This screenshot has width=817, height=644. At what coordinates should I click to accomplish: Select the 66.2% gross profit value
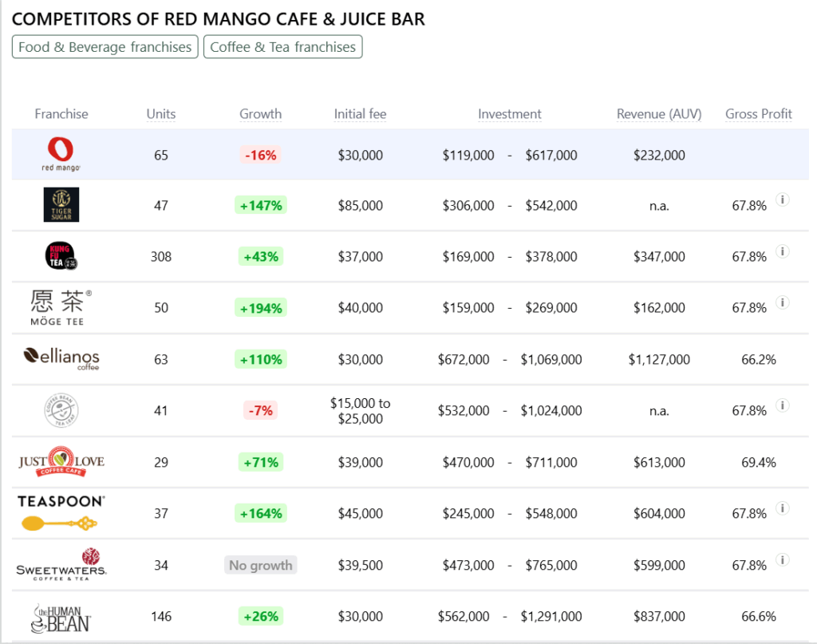pos(759,359)
